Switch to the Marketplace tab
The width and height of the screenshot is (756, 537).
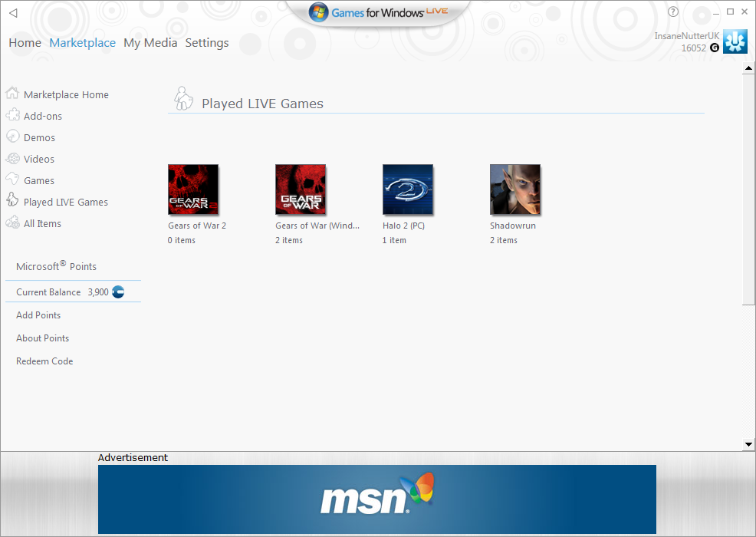83,43
